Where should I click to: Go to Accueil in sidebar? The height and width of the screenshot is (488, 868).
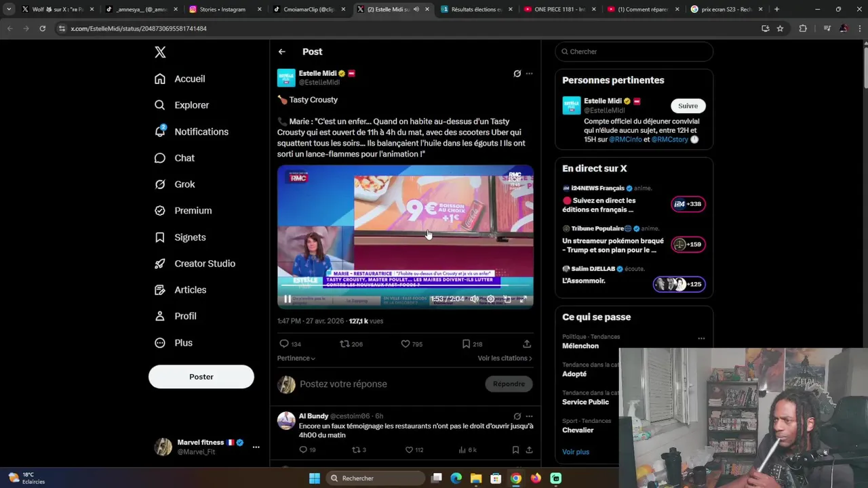(x=180, y=79)
